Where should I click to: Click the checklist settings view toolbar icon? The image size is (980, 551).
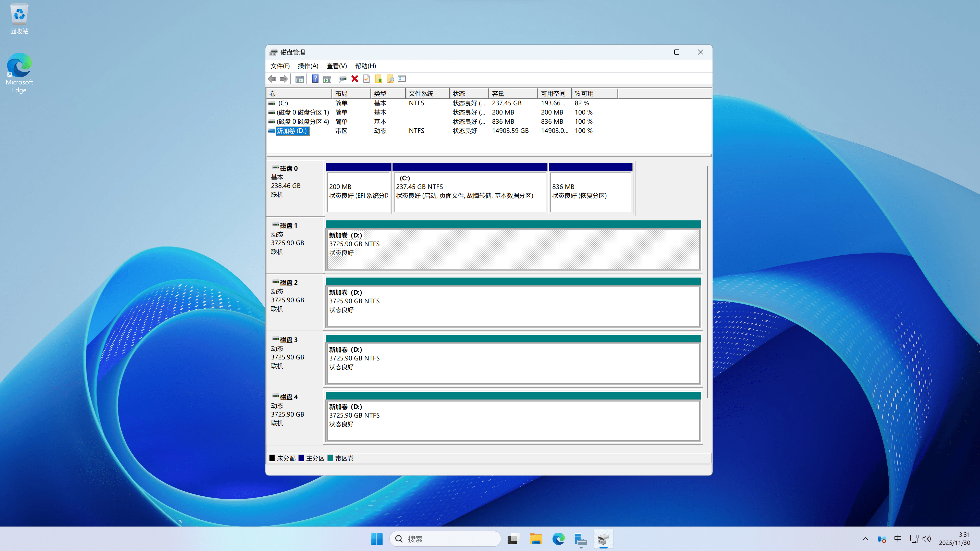point(402,79)
